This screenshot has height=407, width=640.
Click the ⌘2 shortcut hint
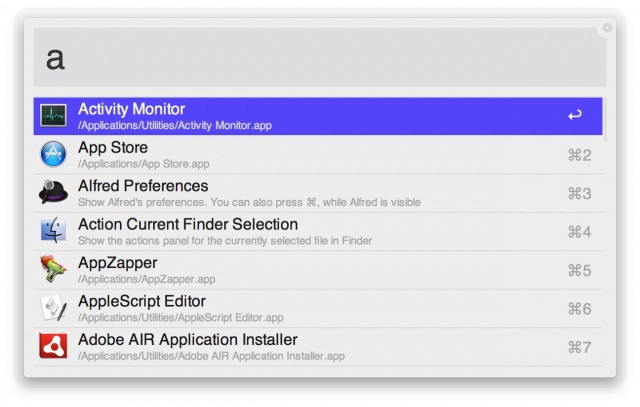[x=579, y=155]
